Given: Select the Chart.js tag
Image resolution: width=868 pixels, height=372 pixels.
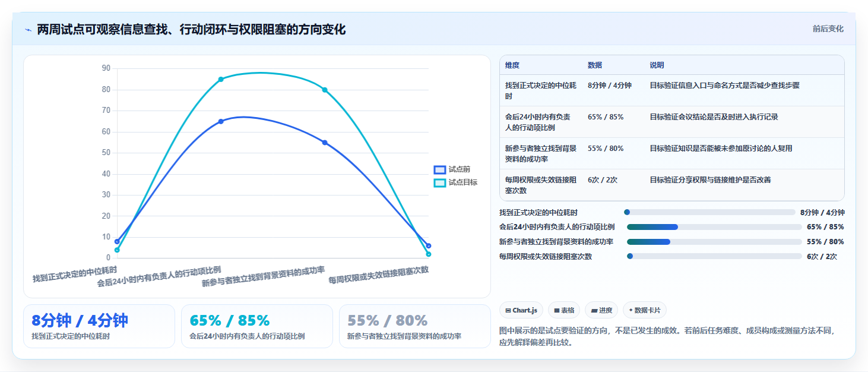Looking at the screenshot, I should 521,310.
